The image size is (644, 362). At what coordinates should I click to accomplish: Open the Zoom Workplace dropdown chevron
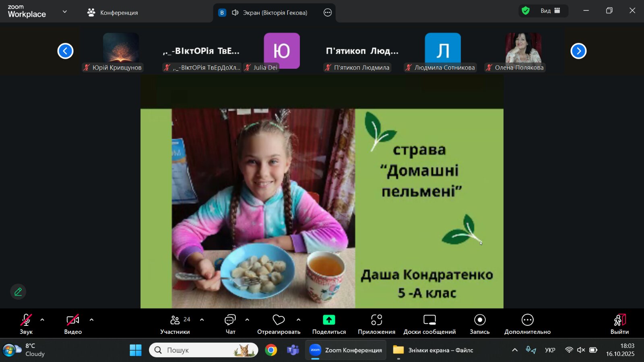(65, 12)
